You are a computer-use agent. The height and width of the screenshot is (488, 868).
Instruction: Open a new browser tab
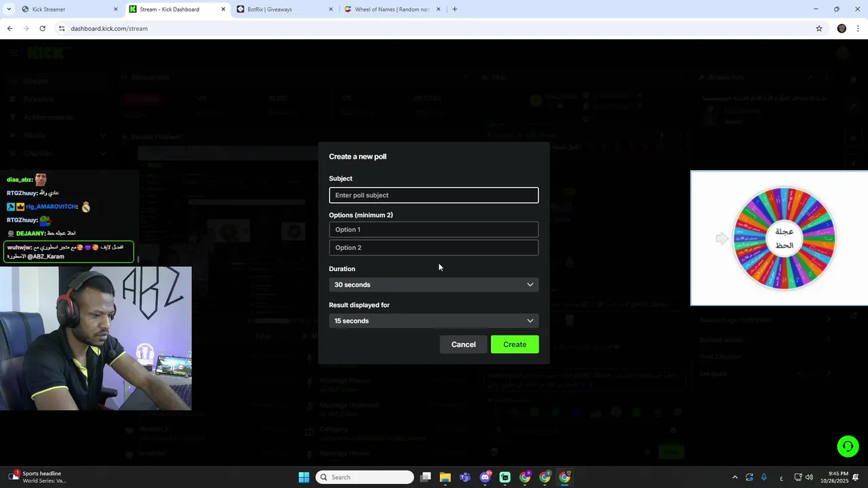pyautogui.click(x=454, y=9)
